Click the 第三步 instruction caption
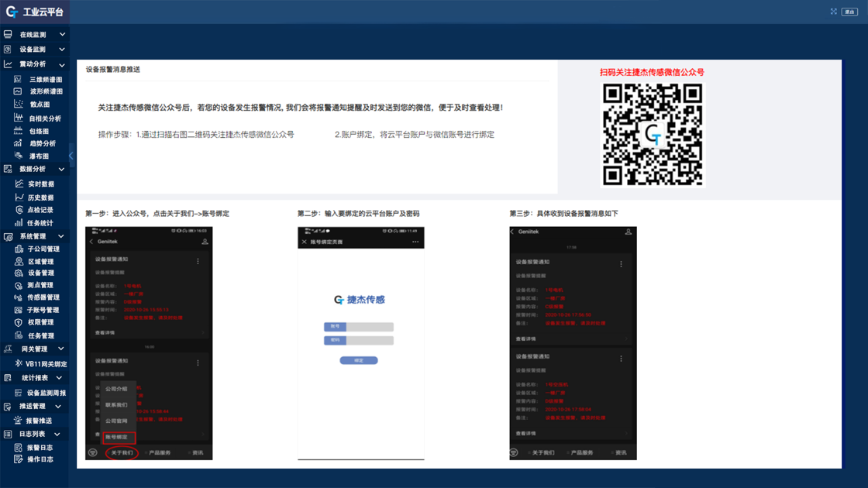This screenshot has height=488, width=868. tap(564, 214)
